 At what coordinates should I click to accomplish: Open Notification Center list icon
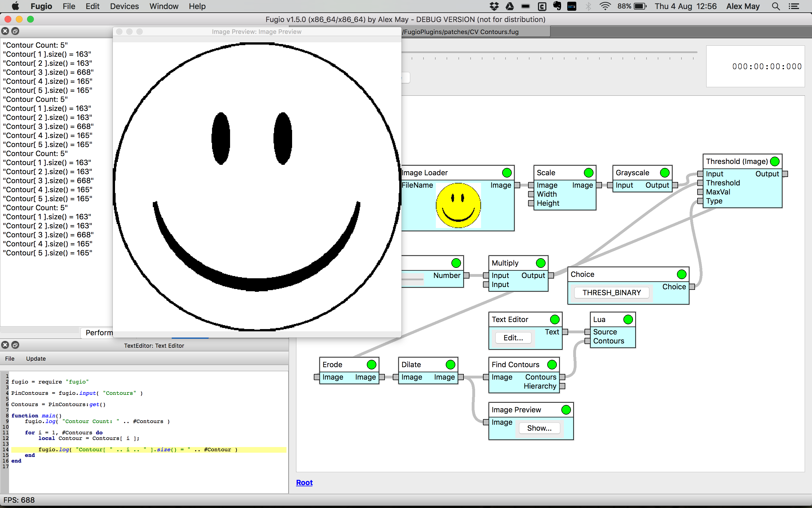(794, 6)
